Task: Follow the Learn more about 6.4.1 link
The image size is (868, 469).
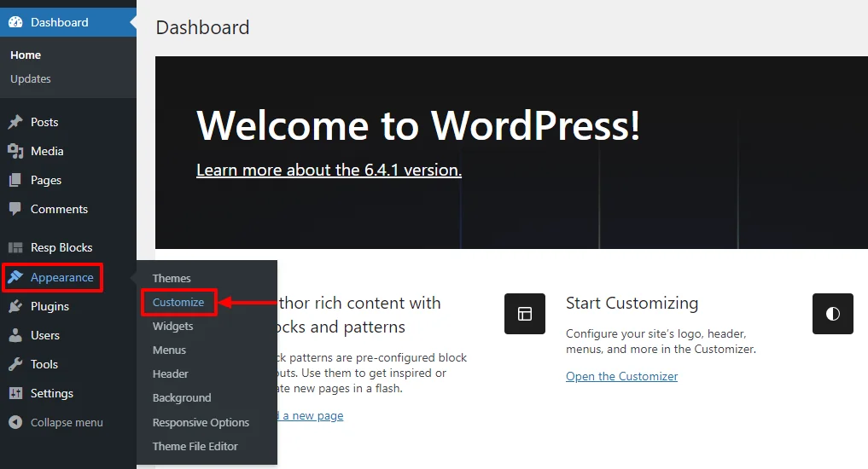Action: (x=329, y=170)
